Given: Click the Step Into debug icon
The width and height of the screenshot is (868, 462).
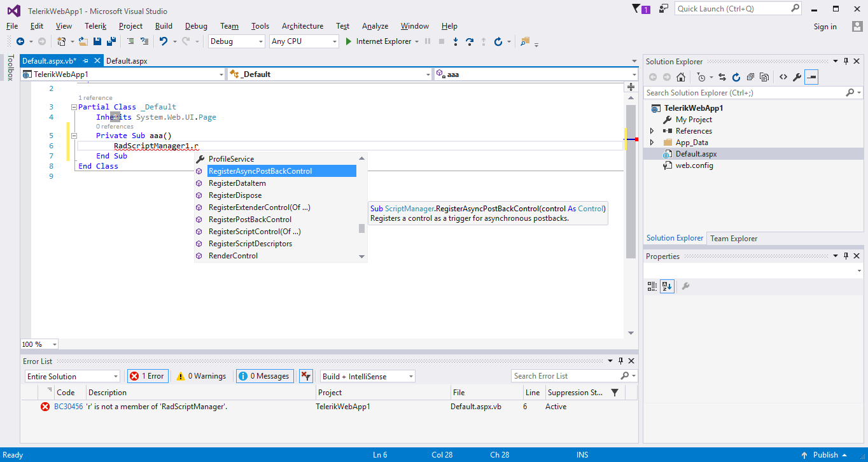Looking at the screenshot, I should [x=456, y=41].
